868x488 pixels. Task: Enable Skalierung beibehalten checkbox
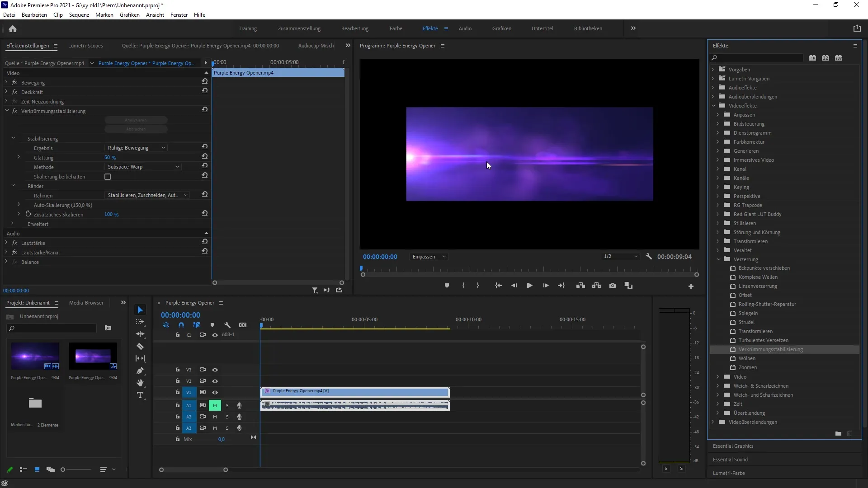pyautogui.click(x=108, y=177)
